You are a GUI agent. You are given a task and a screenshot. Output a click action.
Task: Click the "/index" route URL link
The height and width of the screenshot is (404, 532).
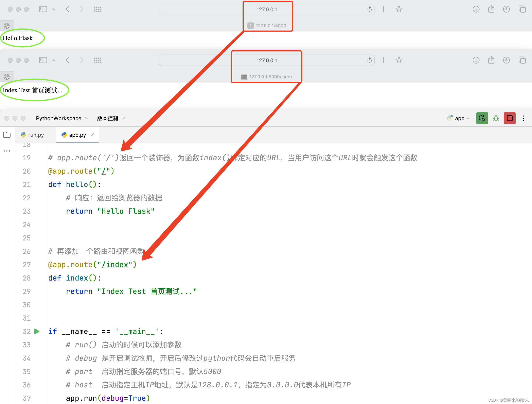tap(115, 265)
